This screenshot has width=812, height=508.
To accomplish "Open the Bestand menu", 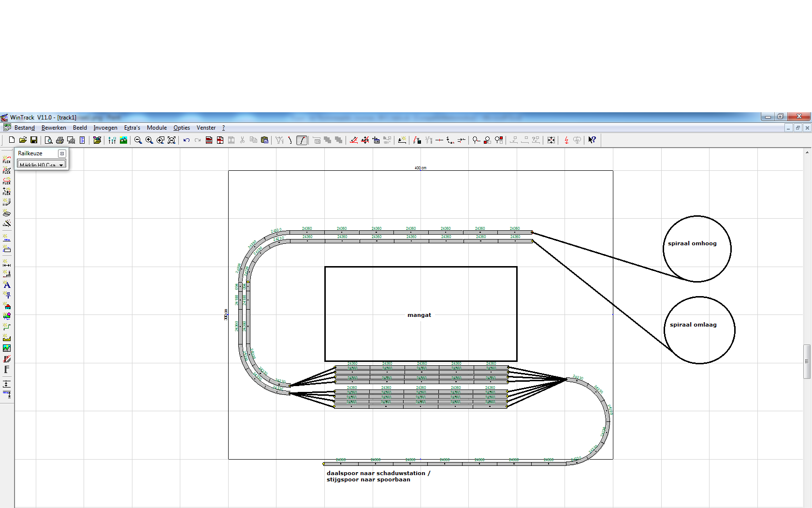I will [25, 128].
